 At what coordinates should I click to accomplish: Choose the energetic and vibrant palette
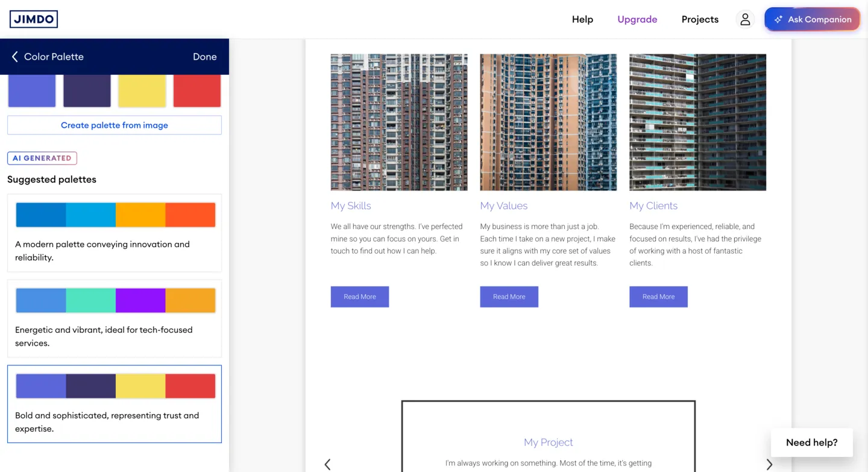point(115,318)
